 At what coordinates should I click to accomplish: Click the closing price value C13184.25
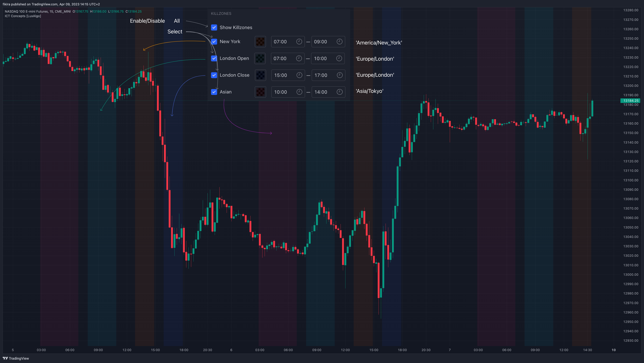(x=134, y=11)
